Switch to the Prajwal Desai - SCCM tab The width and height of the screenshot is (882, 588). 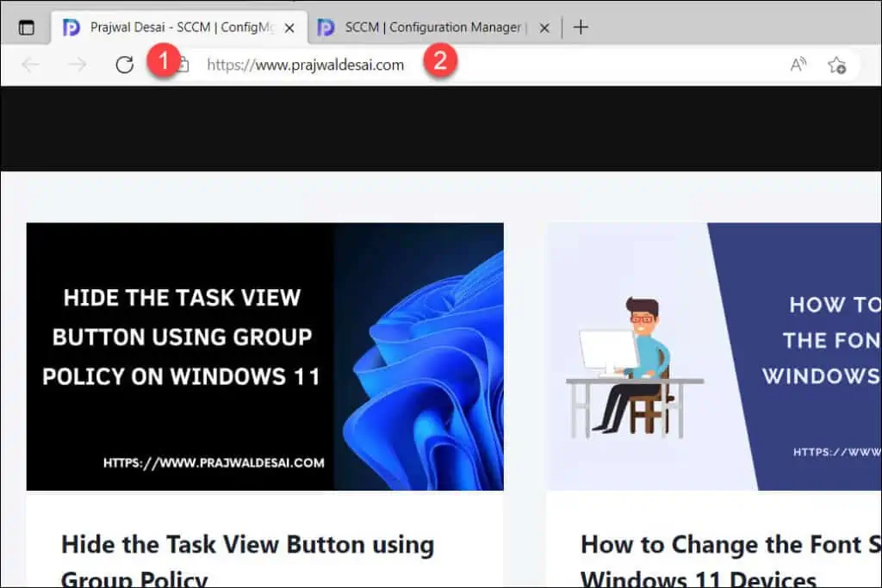179,28
